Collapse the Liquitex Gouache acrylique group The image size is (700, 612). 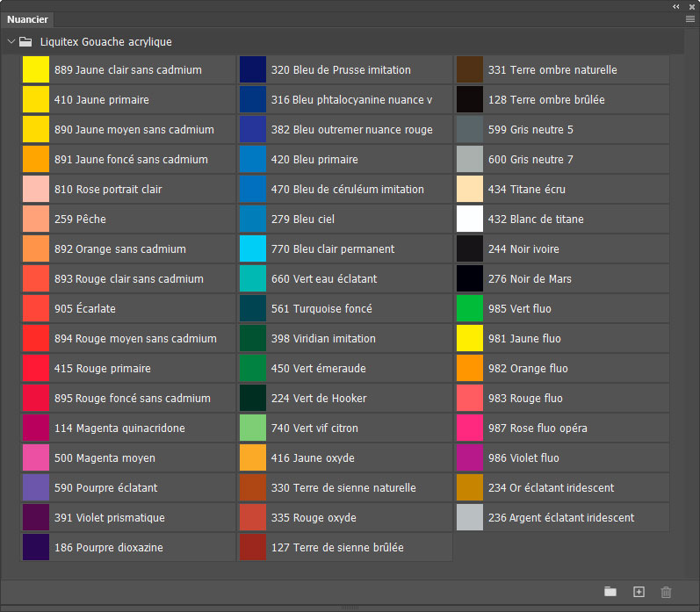(11, 41)
